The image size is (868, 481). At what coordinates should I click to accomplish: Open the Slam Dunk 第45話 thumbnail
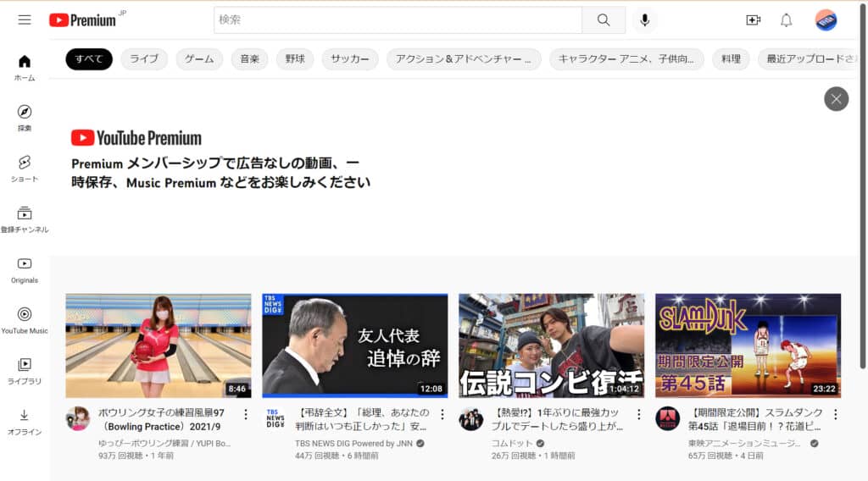point(748,346)
